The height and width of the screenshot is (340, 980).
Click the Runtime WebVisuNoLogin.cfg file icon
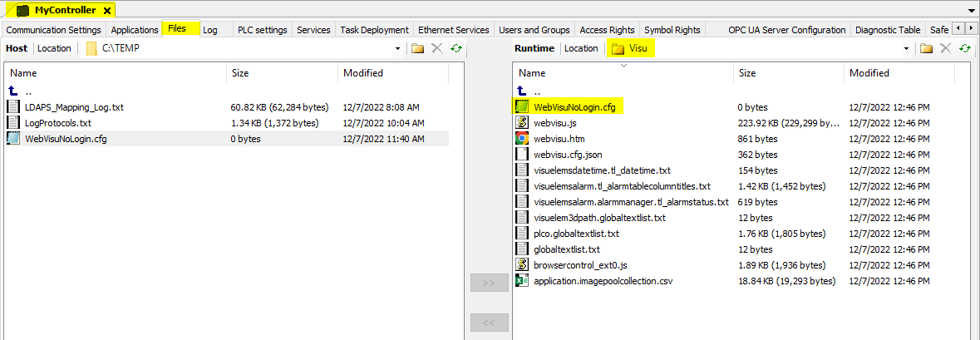point(522,107)
